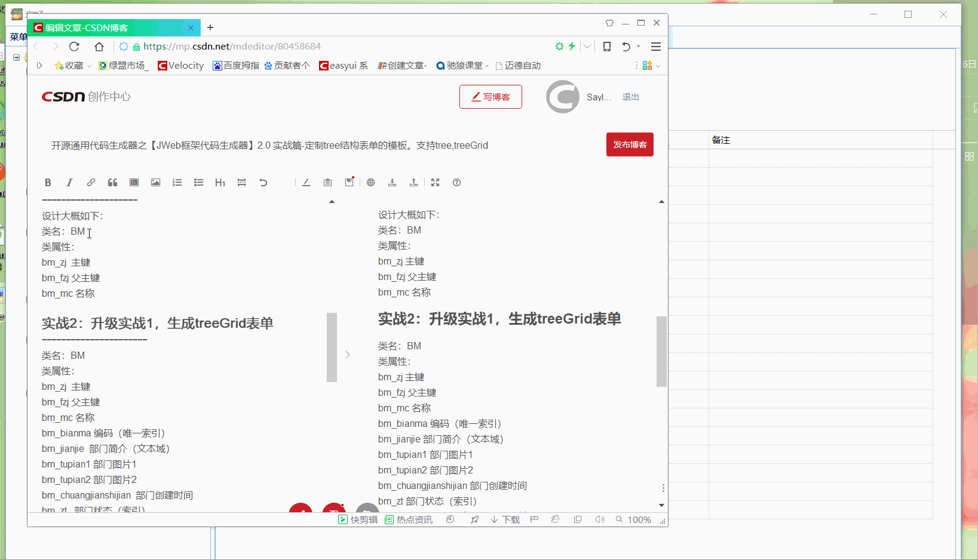Insert a code block in the editor
Viewport: 978px width, 560px height.
click(134, 182)
